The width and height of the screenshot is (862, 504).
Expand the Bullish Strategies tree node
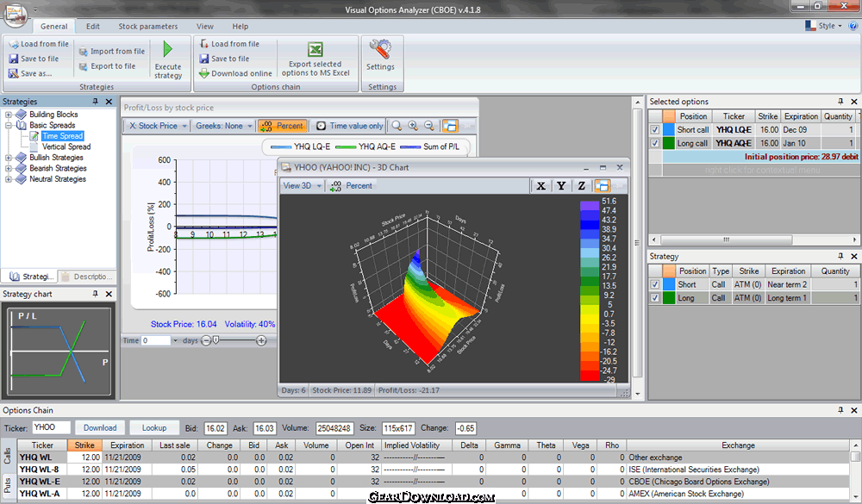[x=9, y=158]
